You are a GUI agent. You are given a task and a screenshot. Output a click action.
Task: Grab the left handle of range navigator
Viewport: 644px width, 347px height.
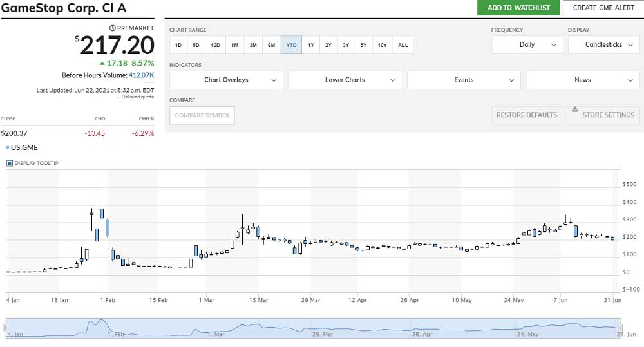6,328
